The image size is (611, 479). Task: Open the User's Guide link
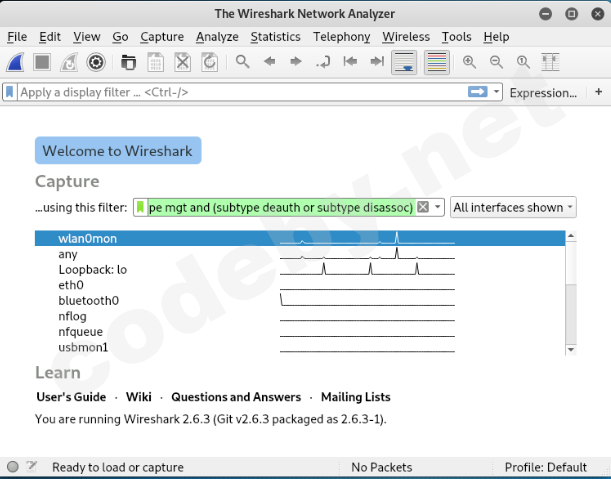tap(71, 397)
